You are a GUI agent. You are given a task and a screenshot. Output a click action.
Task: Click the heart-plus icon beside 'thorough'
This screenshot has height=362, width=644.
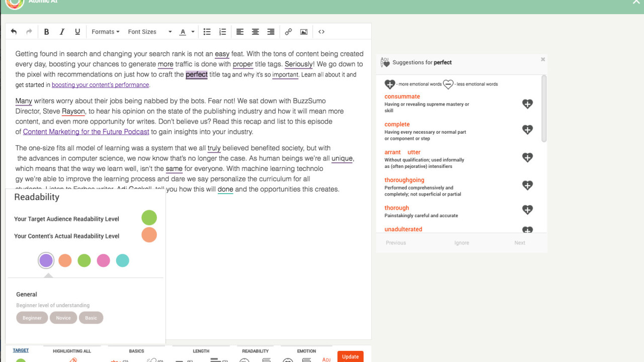click(x=527, y=210)
